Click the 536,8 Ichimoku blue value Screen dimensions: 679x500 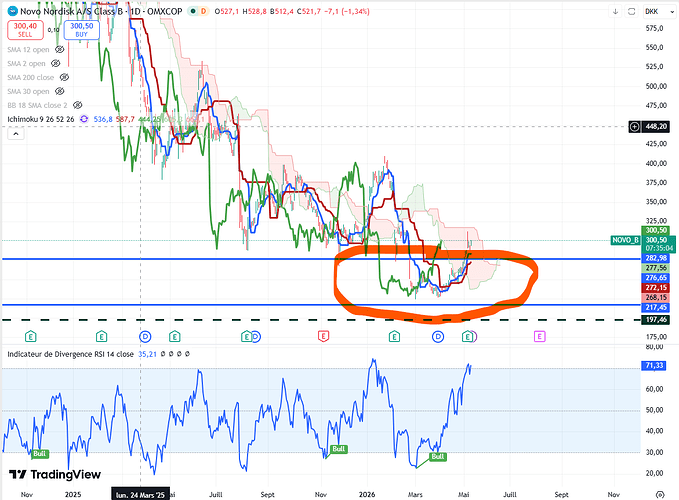pyautogui.click(x=103, y=119)
